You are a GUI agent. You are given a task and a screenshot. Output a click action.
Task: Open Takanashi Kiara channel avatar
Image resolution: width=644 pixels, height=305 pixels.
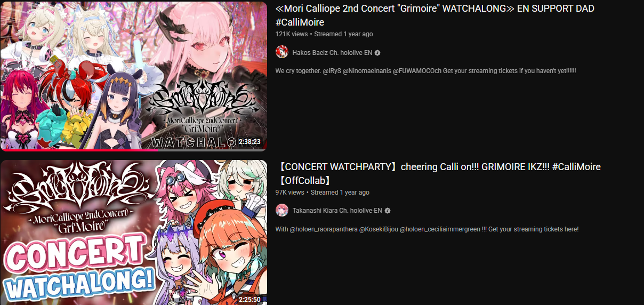(x=282, y=211)
